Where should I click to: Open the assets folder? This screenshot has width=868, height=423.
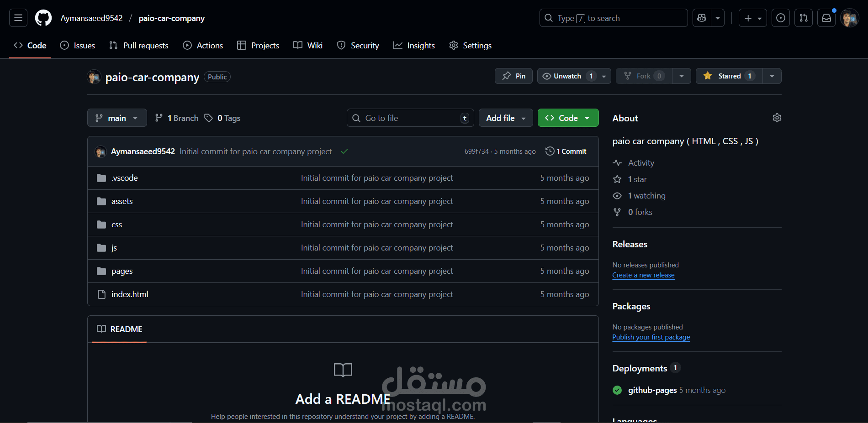click(x=122, y=201)
